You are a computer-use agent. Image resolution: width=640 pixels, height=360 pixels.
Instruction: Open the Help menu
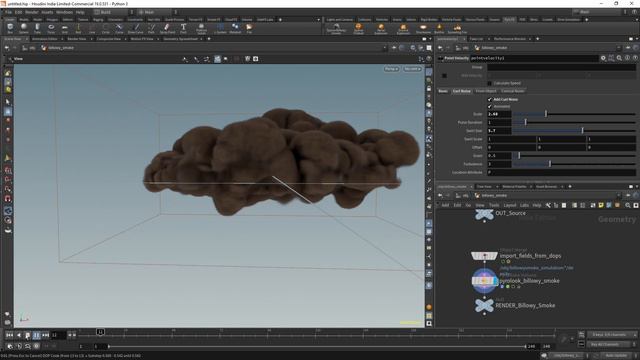[80, 12]
